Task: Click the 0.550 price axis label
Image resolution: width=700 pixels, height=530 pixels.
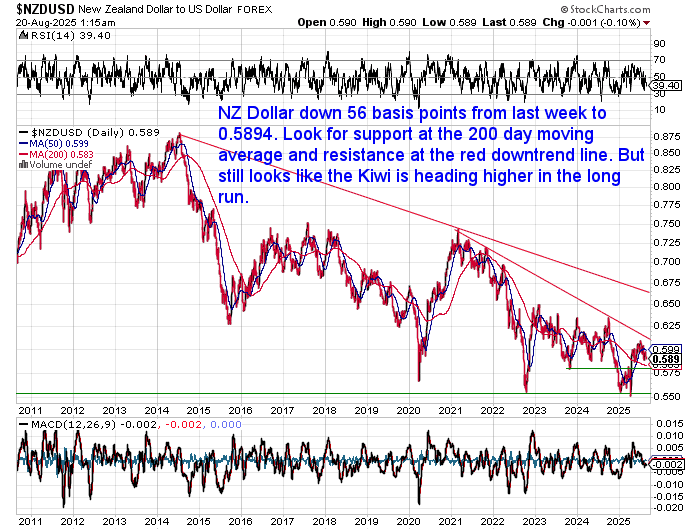Action: 667,396
